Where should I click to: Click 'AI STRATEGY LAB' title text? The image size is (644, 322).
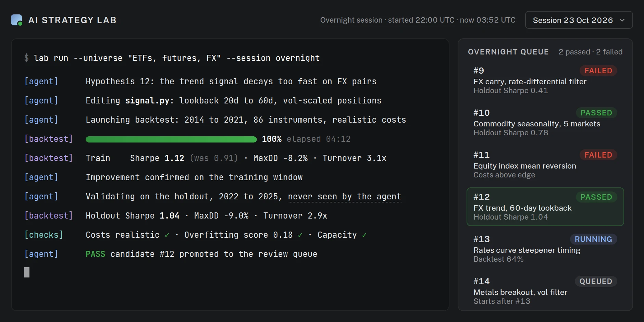72,20
